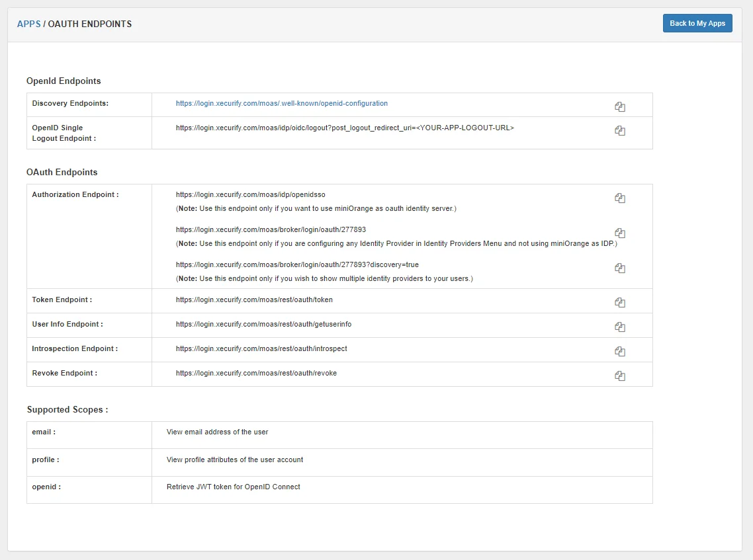
Task: Copy the broker oauth/277893 authorization URL
Action: [x=620, y=233]
